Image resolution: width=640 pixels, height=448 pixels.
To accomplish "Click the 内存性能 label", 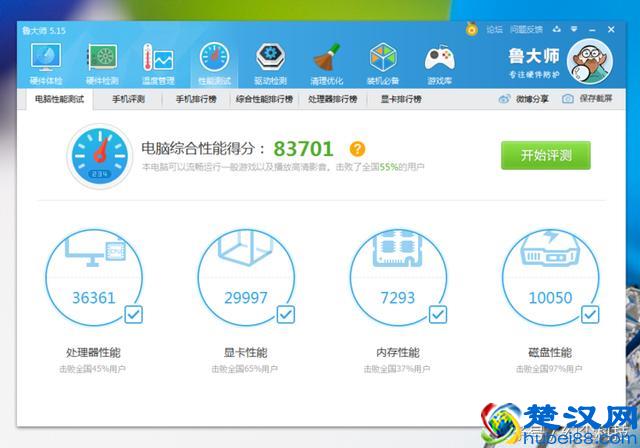I will pos(398,353).
